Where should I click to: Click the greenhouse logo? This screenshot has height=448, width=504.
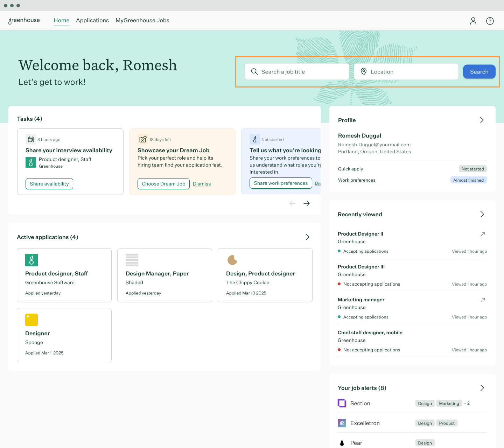[x=24, y=20]
